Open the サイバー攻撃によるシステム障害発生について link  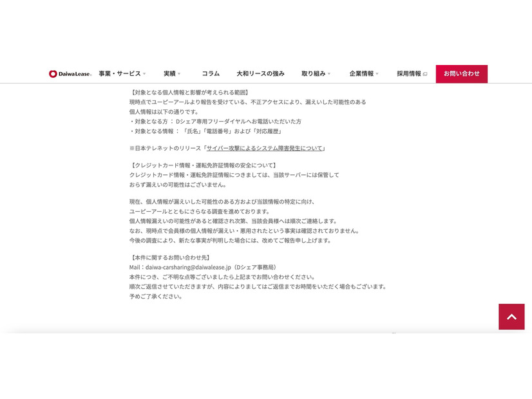coord(265,148)
